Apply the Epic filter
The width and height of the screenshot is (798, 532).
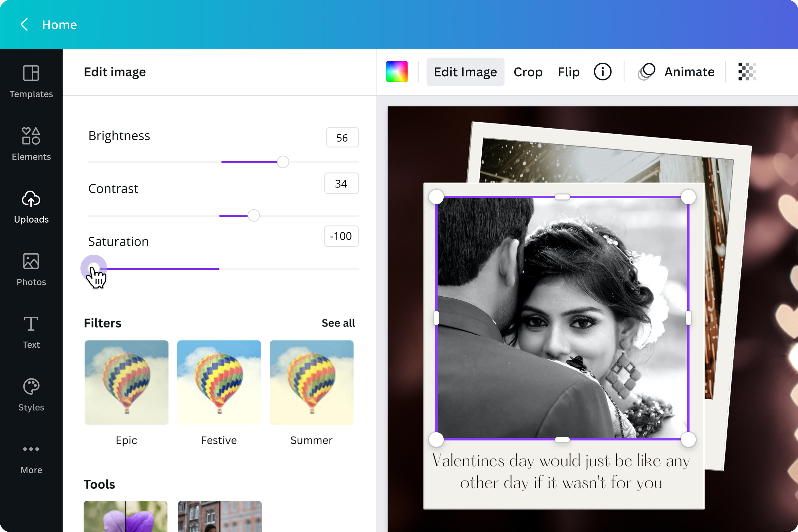[x=126, y=383]
